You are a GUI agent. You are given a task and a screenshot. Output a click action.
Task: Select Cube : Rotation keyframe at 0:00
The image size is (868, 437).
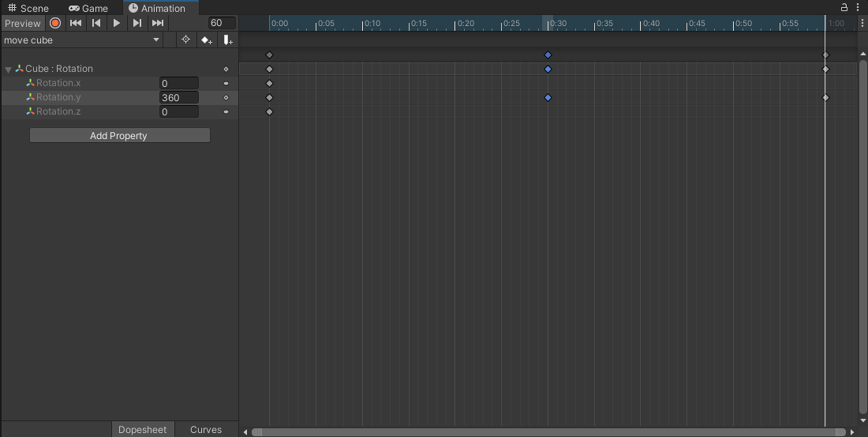269,69
